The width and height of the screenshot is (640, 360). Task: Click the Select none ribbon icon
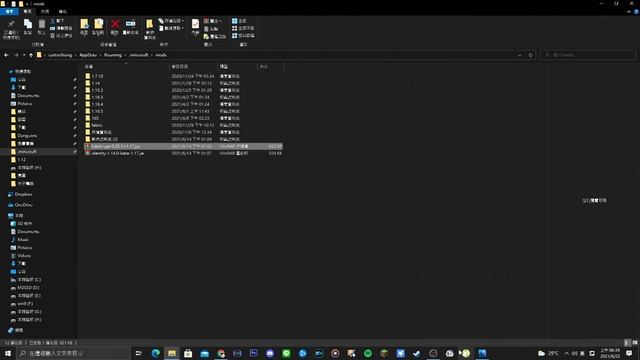pos(235,28)
